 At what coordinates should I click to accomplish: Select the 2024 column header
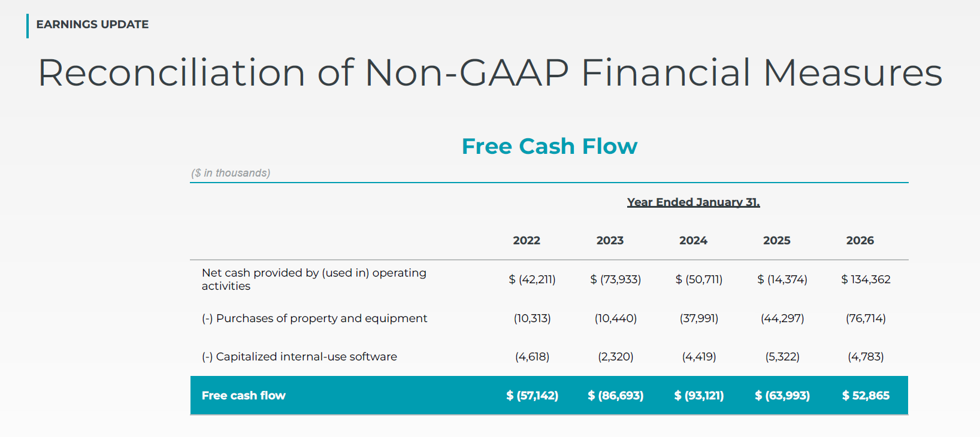(693, 240)
